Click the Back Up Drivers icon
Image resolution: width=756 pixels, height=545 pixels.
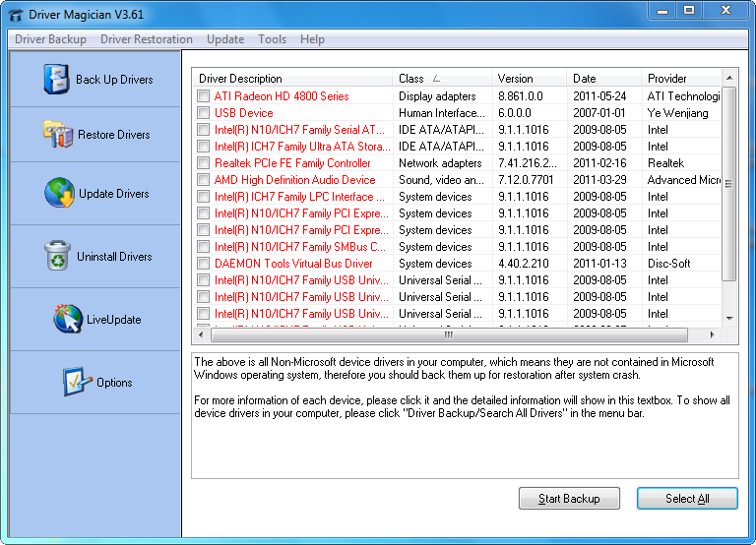[x=56, y=79]
